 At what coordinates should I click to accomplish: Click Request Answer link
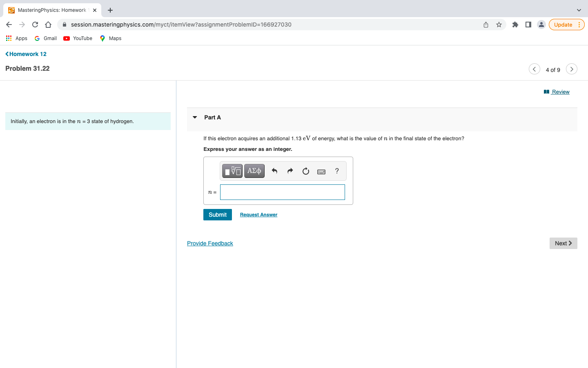pyautogui.click(x=258, y=215)
